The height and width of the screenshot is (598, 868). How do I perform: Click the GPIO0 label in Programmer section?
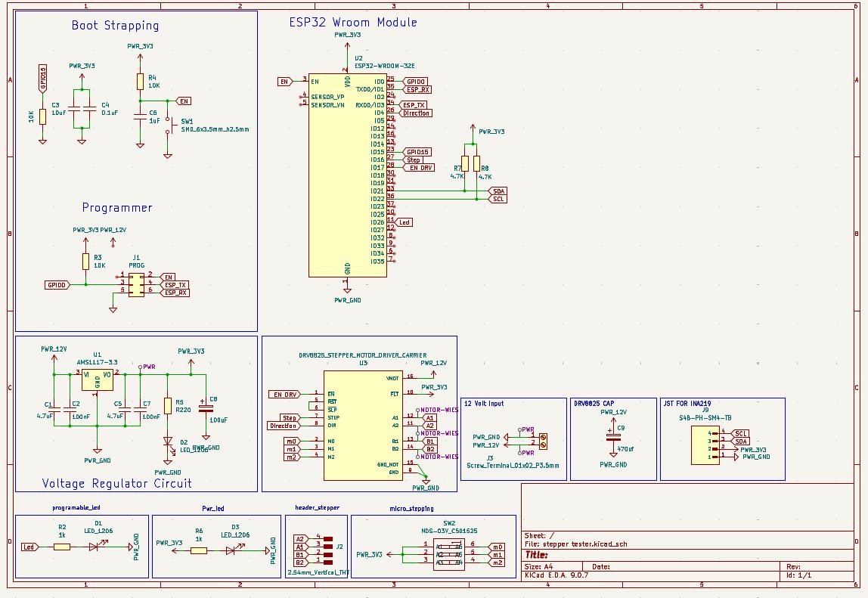(x=57, y=284)
